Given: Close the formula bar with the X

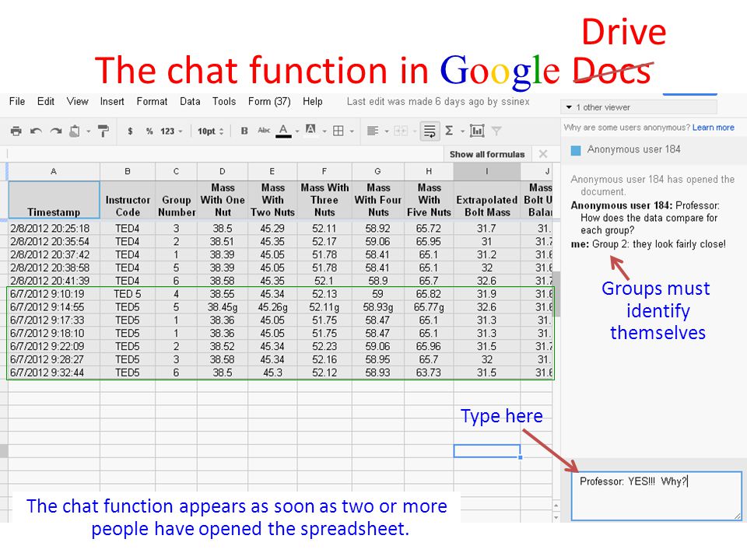Looking at the screenshot, I should pyautogui.click(x=542, y=154).
